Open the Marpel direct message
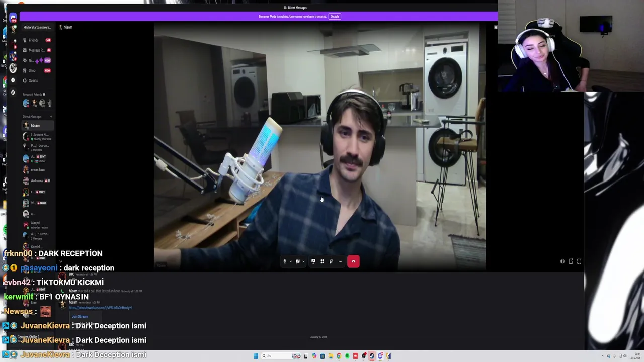Screen dimensions: 644x362 point(37,225)
